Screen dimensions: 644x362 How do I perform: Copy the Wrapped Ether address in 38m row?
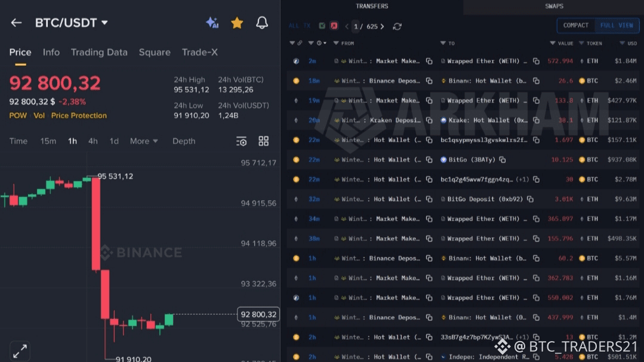pyautogui.click(x=536, y=239)
